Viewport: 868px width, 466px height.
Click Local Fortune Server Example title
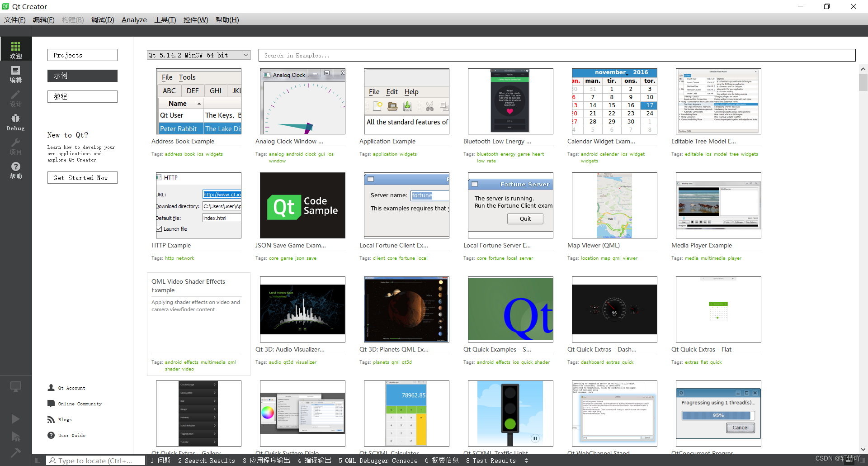pos(497,245)
